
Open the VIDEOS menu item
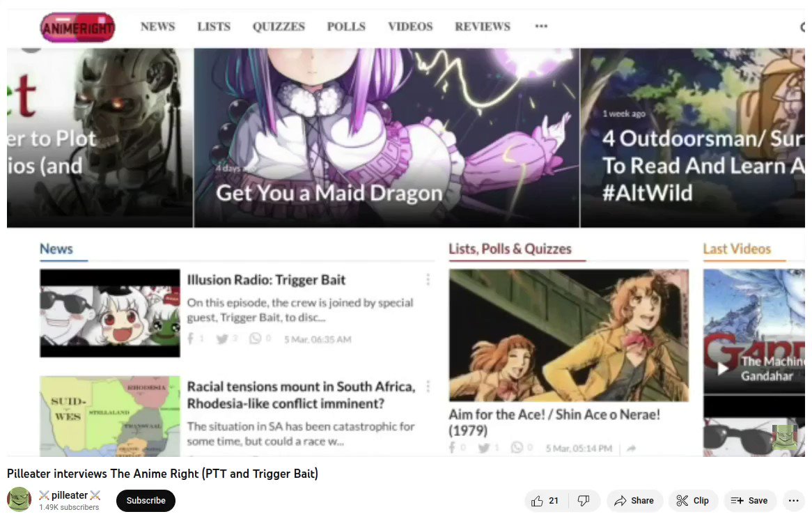[x=410, y=26]
